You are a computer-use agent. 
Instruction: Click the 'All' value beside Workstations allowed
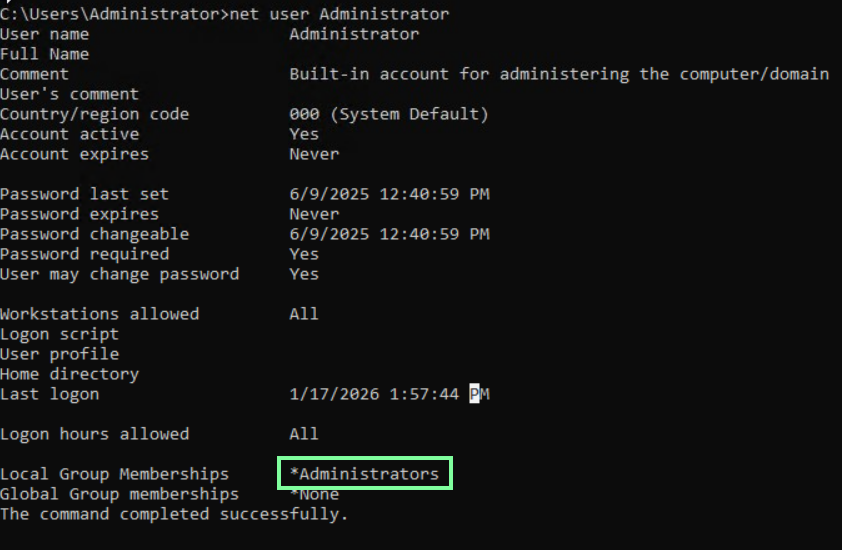click(x=304, y=314)
